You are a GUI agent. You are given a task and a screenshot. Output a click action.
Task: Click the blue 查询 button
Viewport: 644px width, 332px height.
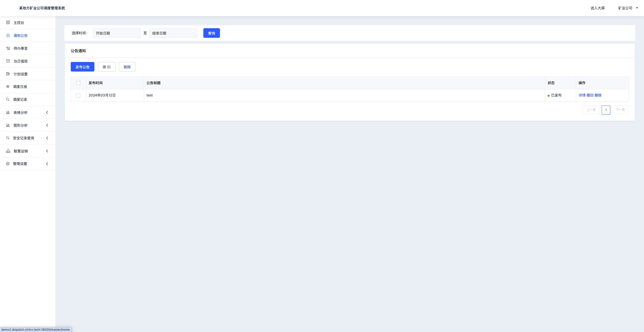click(x=212, y=33)
